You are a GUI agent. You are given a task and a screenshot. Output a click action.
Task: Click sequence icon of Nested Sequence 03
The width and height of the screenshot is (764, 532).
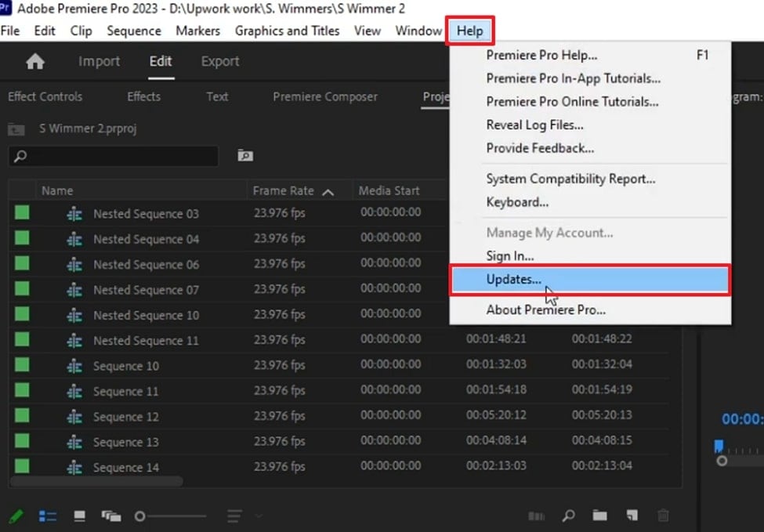pos(74,214)
